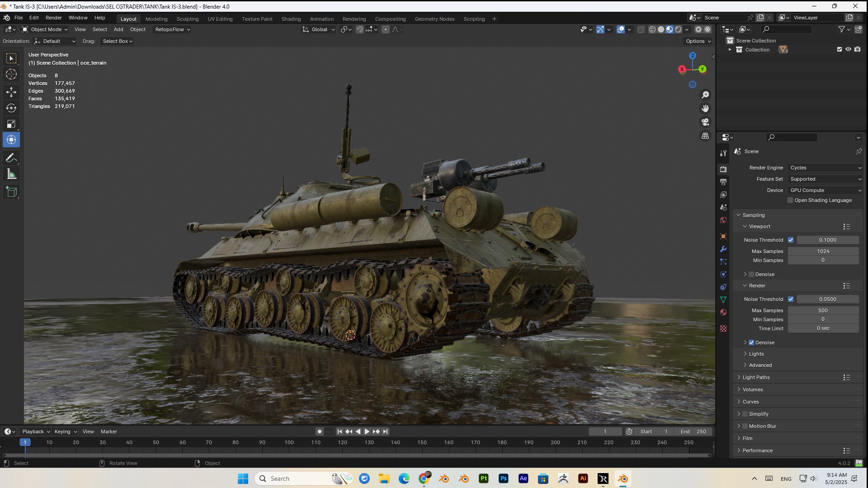Open the Render Engine Cycles dropdown
The width and height of the screenshot is (868, 488).
point(825,168)
